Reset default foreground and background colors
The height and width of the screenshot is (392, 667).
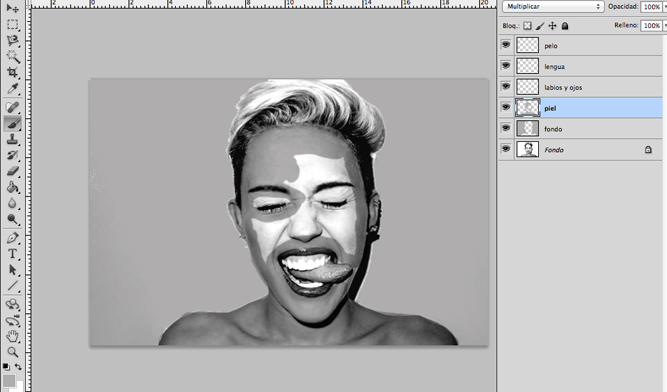pos(6,366)
